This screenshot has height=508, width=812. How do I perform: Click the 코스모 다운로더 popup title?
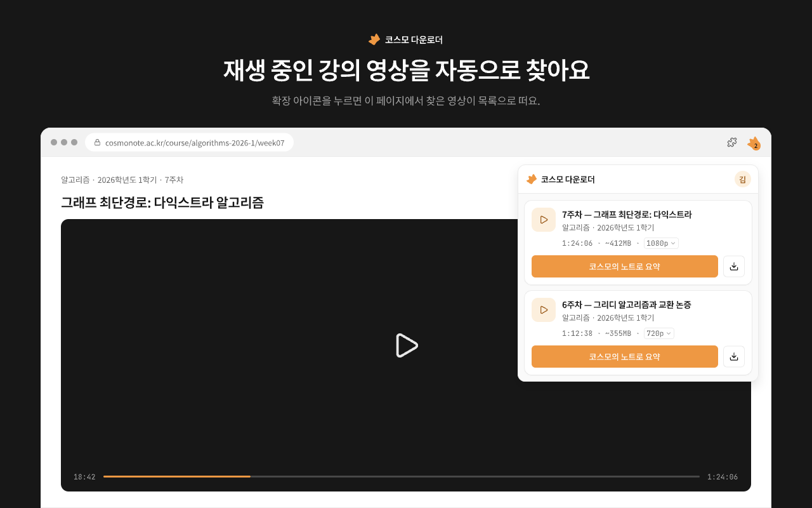pyautogui.click(x=568, y=179)
